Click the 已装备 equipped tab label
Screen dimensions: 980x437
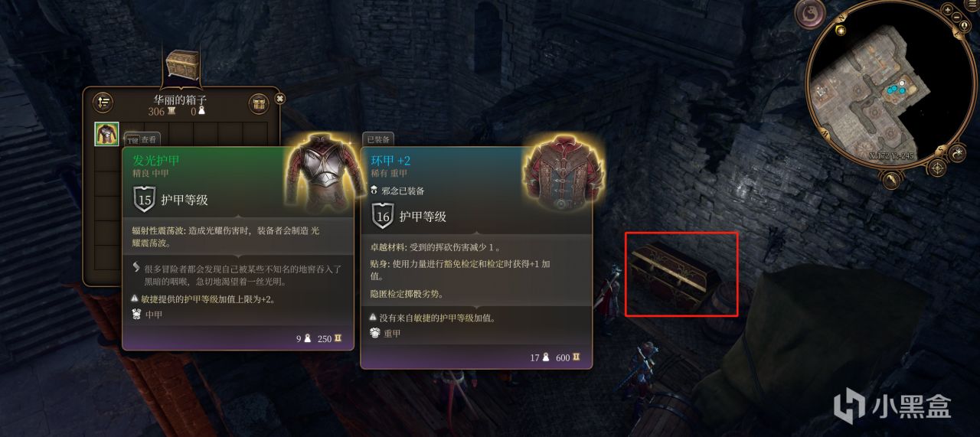coord(378,139)
